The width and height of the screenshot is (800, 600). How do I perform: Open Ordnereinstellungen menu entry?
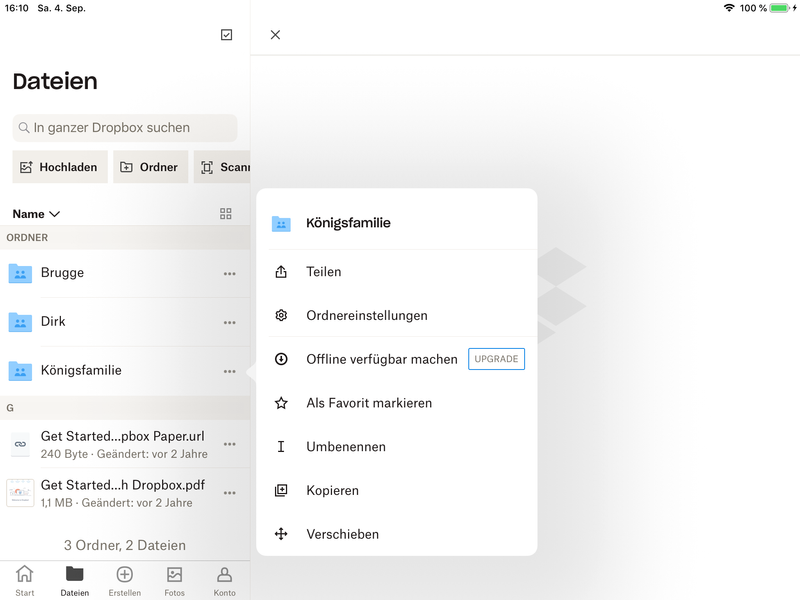[x=397, y=315]
